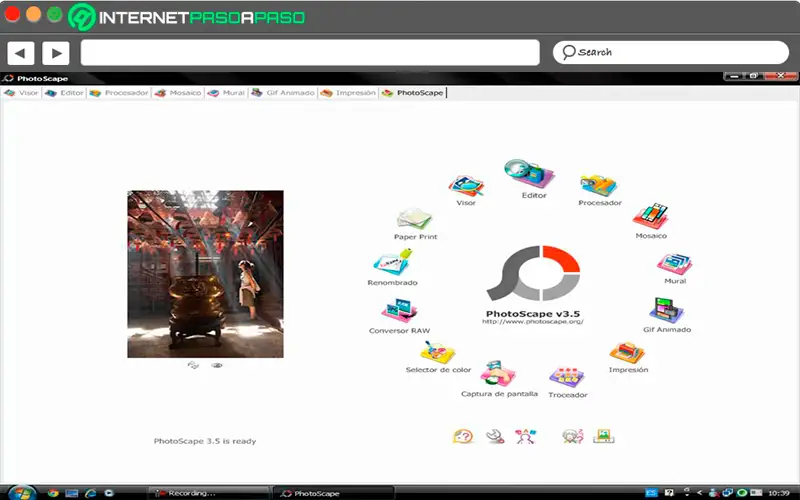800x500 pixels.
Task: Click the language selection person icon
Action: tap(526, 436)
